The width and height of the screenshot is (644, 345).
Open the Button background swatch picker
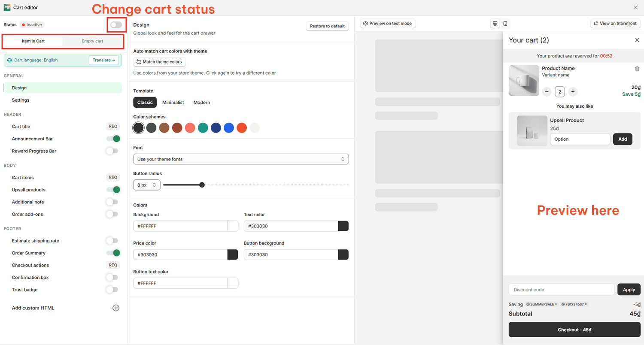(343, 255)
